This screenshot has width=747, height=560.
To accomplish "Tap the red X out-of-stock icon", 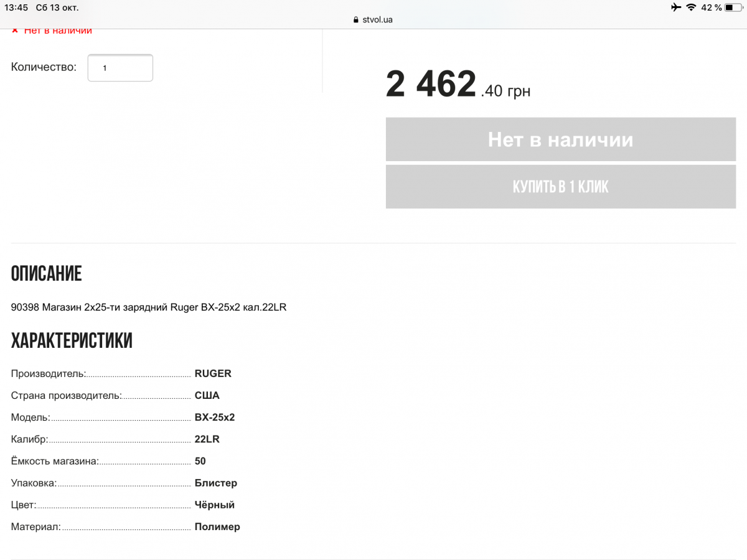I will pyautogui.click(x=15, y=30).
